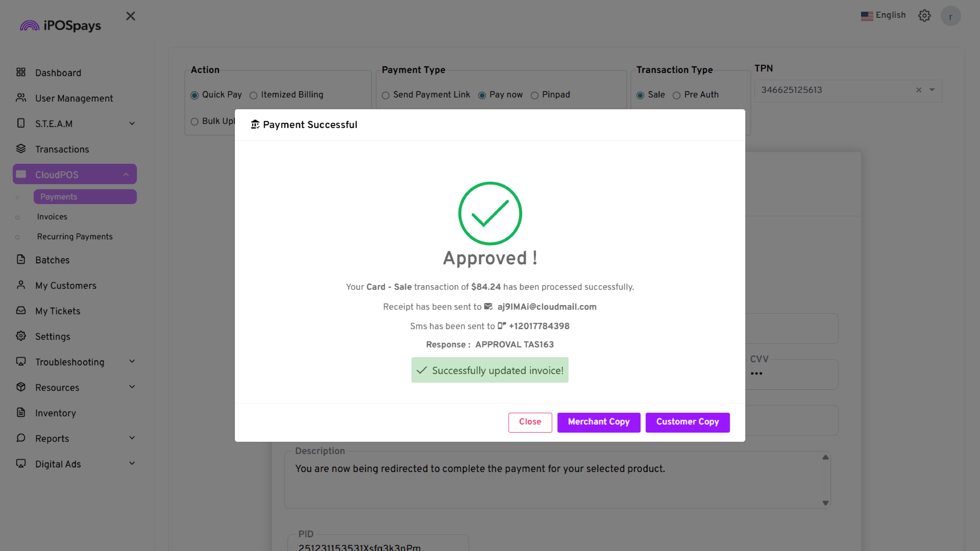Click the Merchant Copy button
This screenshot has width=980, height=551.
[598, 422]
